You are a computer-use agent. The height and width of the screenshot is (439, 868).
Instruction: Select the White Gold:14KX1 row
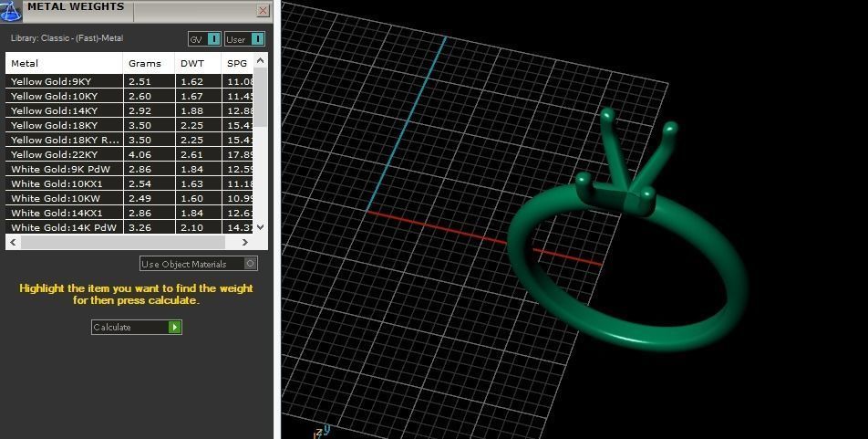129,213
